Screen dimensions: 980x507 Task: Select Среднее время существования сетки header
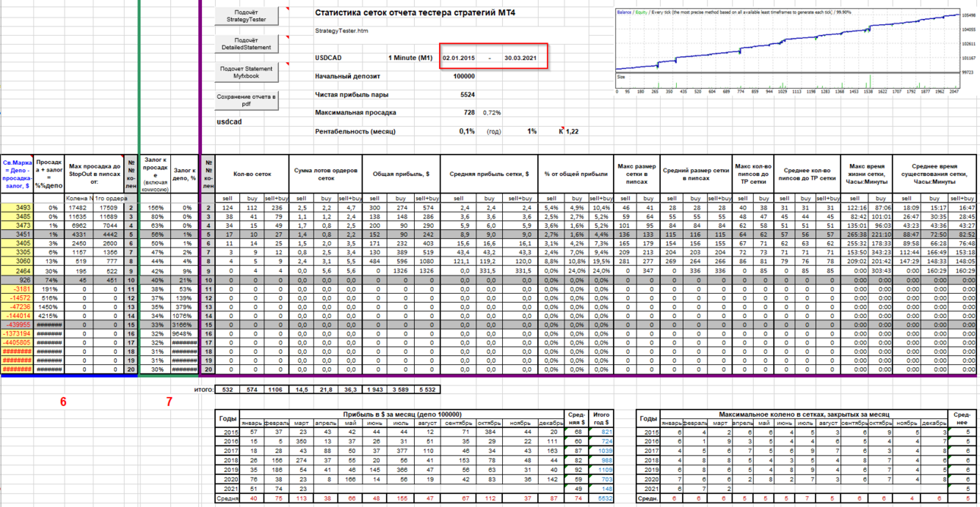pyautogui.click(x=934, y=174)
